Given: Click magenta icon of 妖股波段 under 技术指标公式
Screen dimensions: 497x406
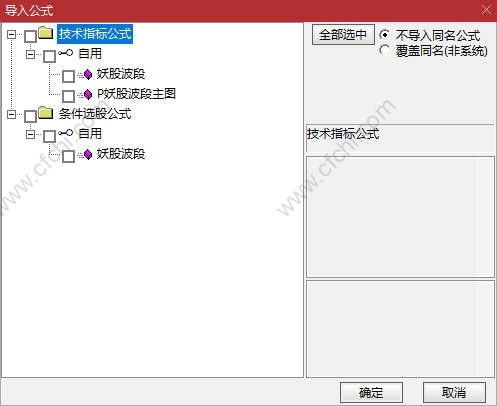Looking at the screenshot, I should click(x=88, y=75).
